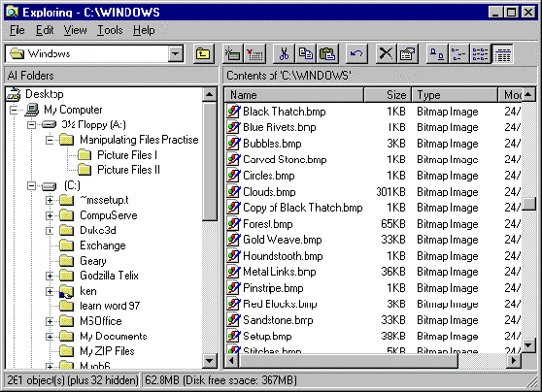Sort by Modified column header
The image size is (542, 392).
510,95
